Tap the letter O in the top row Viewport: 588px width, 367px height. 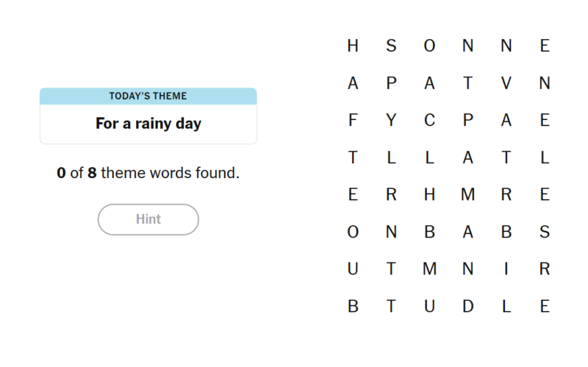429,46
